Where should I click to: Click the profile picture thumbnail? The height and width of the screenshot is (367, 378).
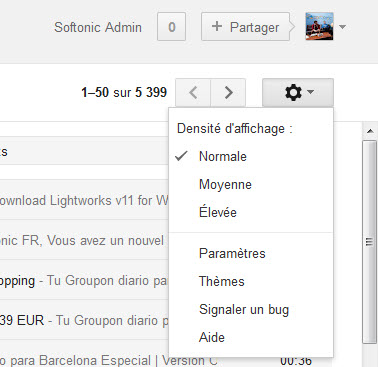pos(319,27)
